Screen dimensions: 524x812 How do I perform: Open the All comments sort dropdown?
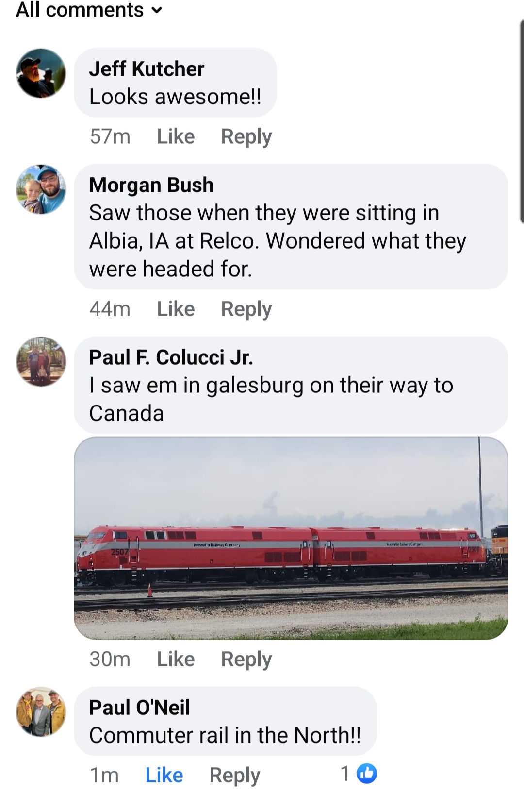point(89,10)
